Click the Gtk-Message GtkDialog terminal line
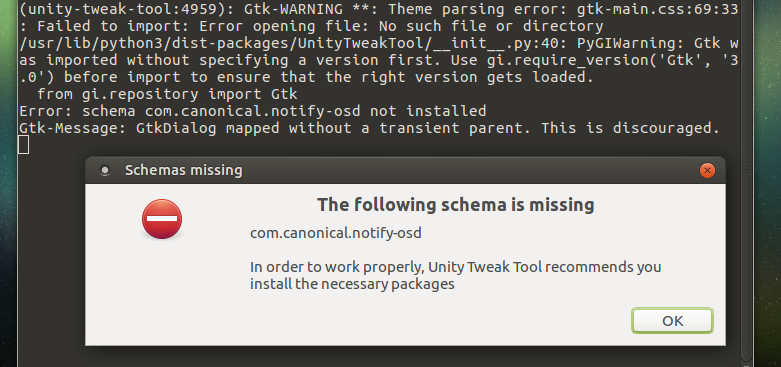 pos(370,128)
